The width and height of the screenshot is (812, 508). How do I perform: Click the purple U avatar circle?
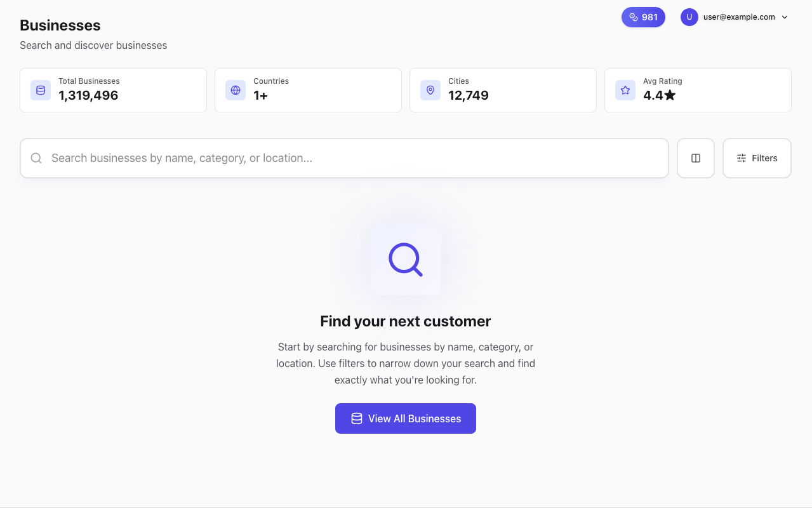point(689,17)
